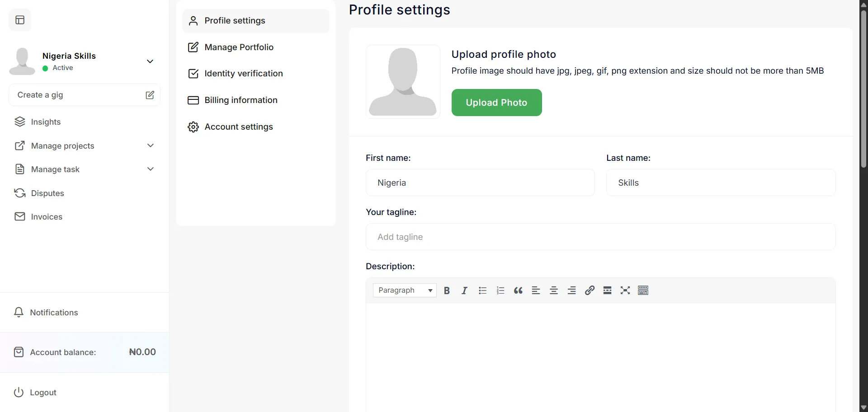This screenshot has width=868, height=412.
Task: Apply blockquote formatting
Action: pyautogui.click(x=518, y=290)
